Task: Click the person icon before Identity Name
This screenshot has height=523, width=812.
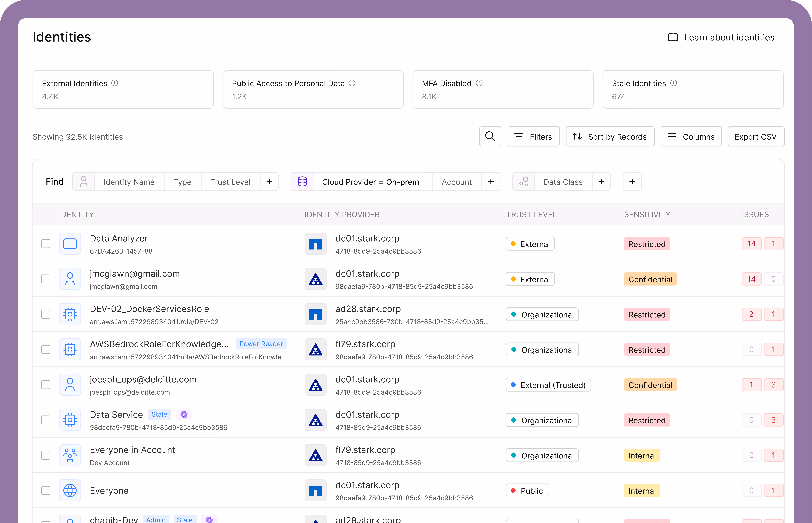Action: point(83,182)
